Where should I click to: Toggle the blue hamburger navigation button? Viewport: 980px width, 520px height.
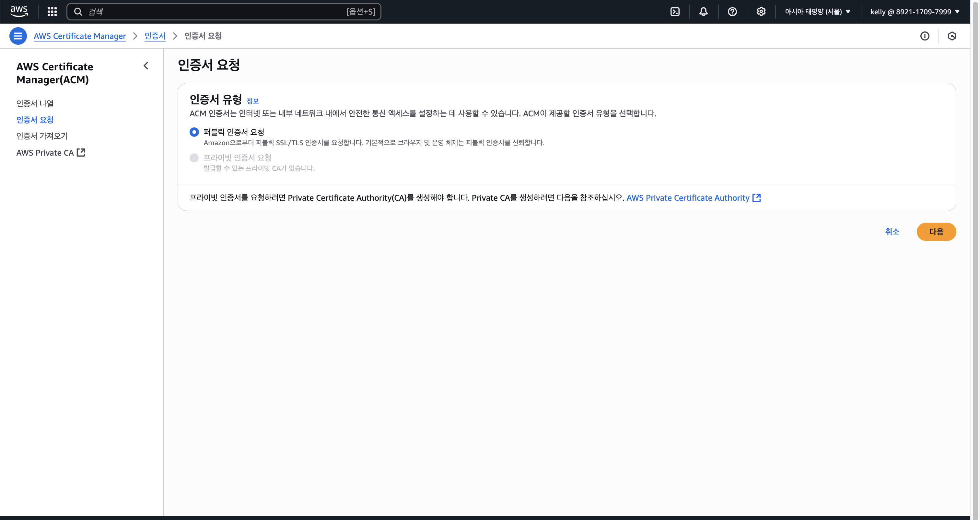point(18,36)
